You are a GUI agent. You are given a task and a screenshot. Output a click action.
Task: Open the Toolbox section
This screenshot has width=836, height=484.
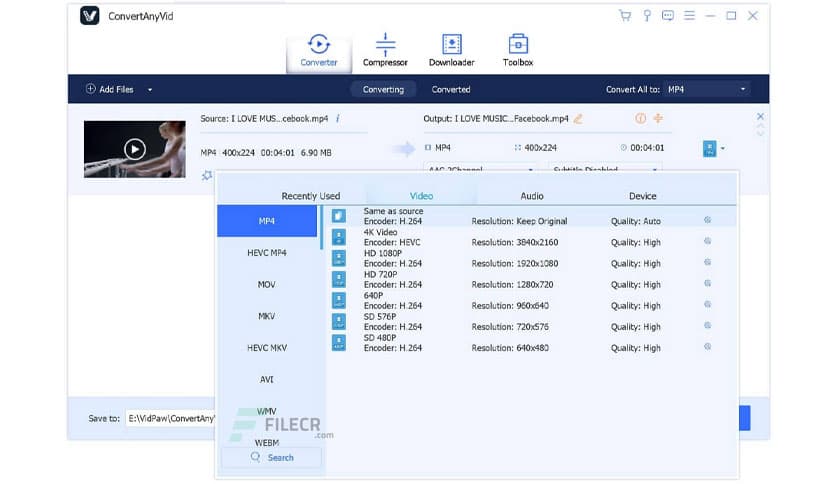point(517,50)
